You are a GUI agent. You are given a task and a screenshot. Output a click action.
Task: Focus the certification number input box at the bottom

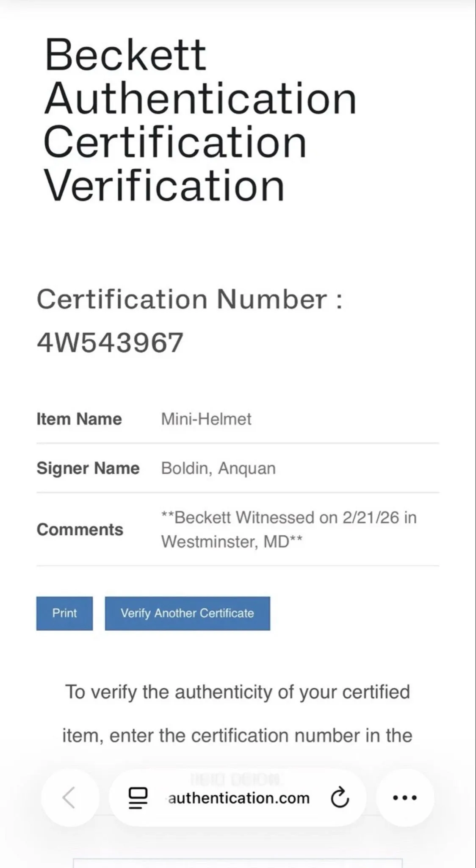(238, 863)
